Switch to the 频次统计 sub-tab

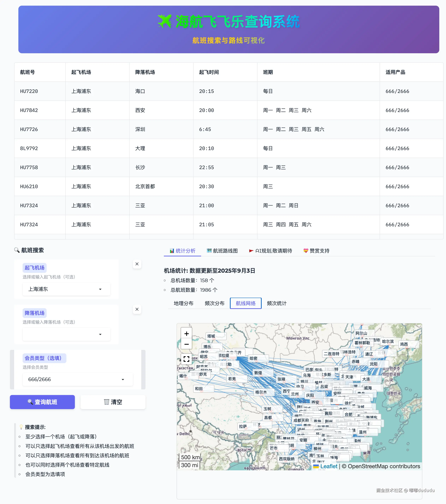point(277,303)
